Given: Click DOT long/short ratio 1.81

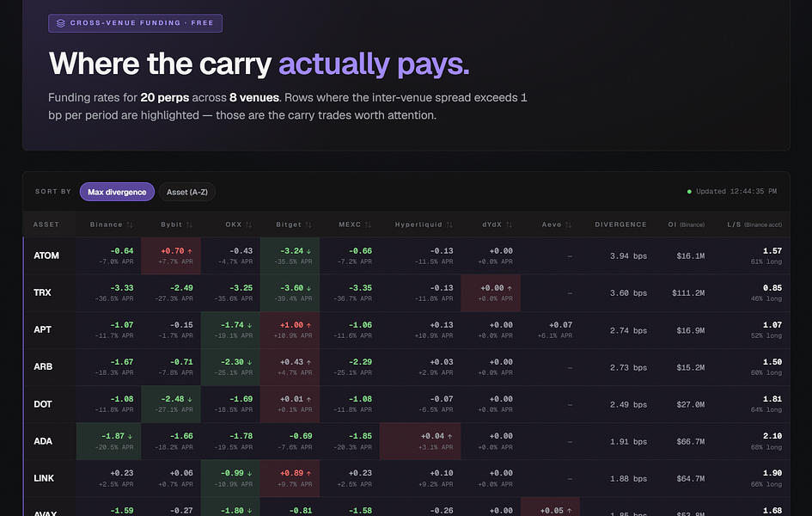Looking at the screenshot, I should (772, 399).
